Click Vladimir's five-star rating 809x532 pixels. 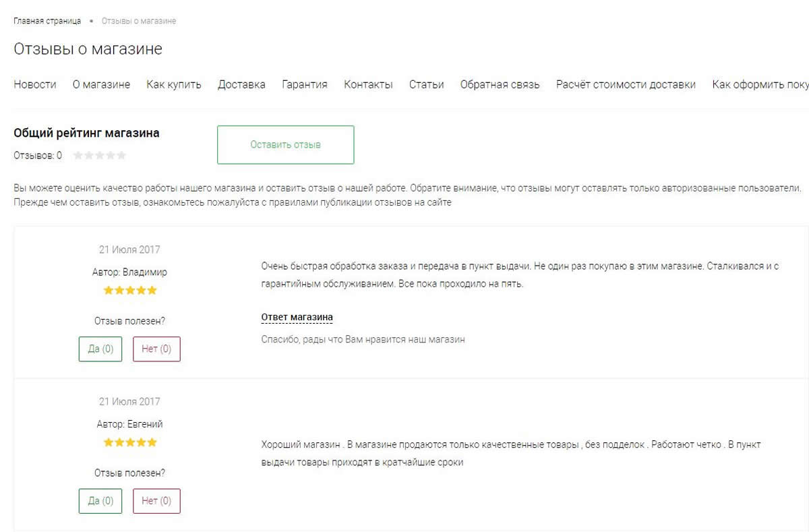pos(130,291)
